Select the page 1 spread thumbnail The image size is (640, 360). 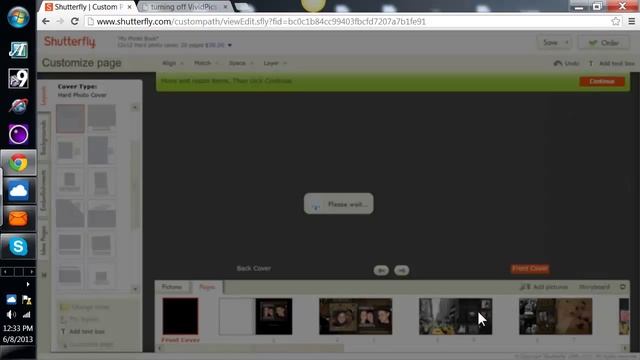[256, 316]
